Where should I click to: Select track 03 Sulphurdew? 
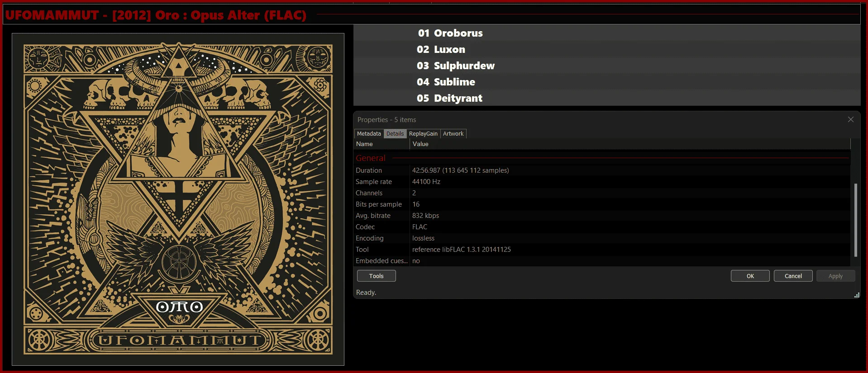(x=607, y=66)
